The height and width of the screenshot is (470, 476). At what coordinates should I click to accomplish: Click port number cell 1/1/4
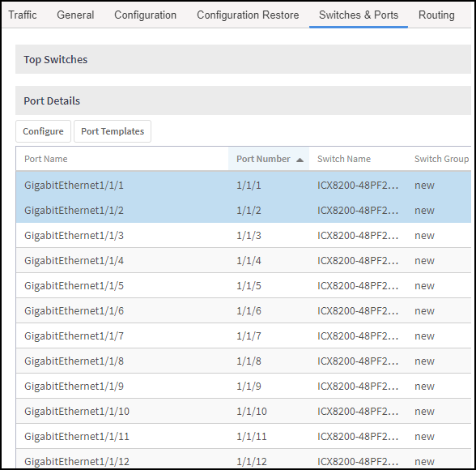pos(249,261)
